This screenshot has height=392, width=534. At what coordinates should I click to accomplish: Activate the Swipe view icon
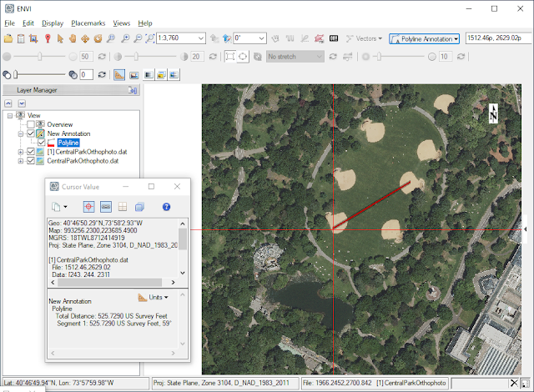click(174, 75)
